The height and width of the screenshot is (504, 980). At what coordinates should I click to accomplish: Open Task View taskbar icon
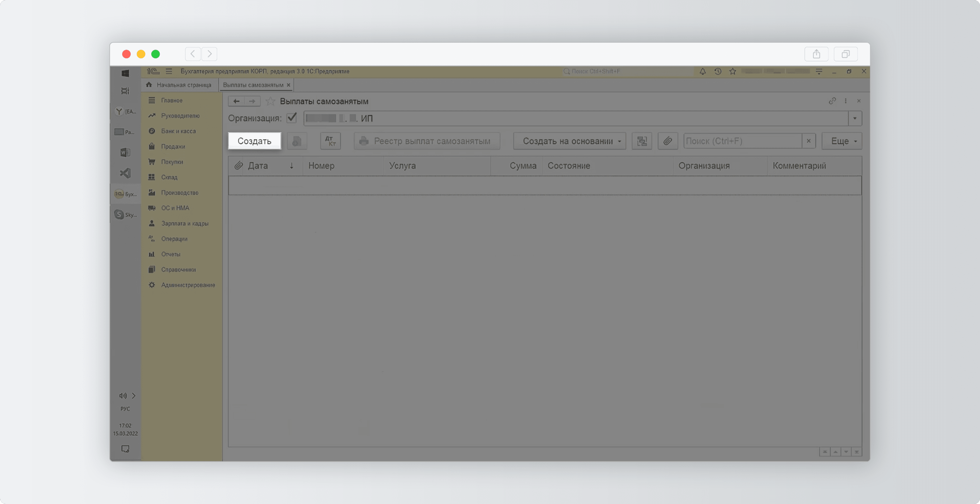tap(125, 91)
